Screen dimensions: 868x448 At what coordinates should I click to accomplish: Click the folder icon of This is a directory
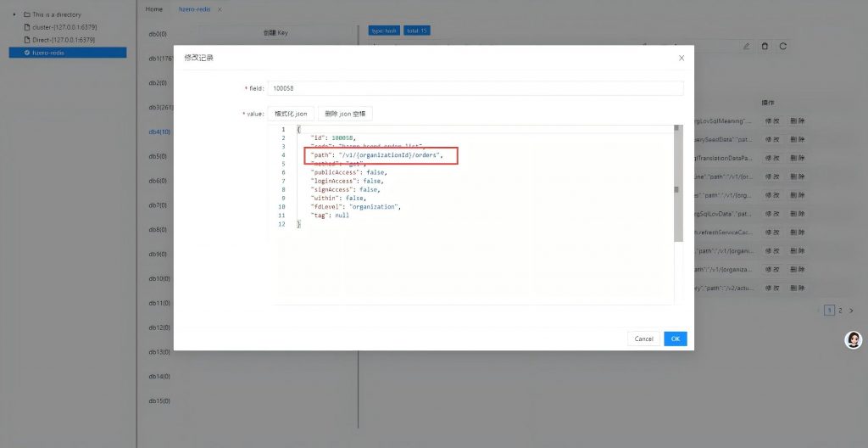point(27,14)
